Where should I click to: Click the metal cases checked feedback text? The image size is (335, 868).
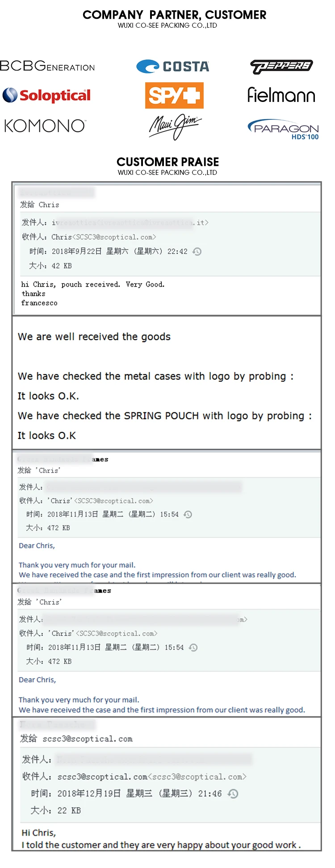[x=155, y=377]
